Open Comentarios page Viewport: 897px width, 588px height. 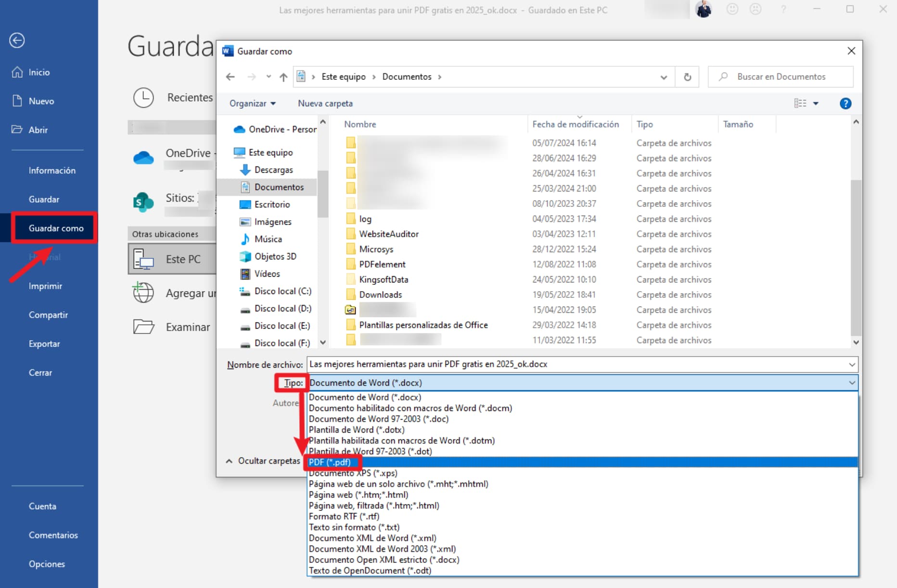53,535
